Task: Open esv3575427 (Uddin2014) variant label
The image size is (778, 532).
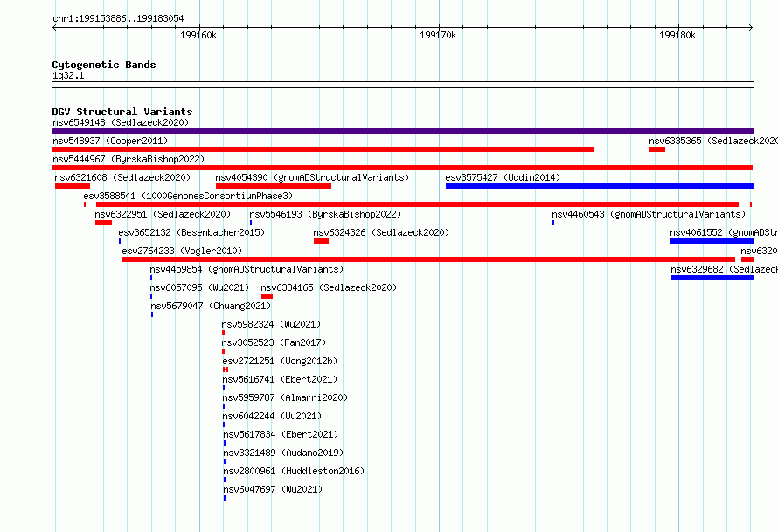Action: 503,177
